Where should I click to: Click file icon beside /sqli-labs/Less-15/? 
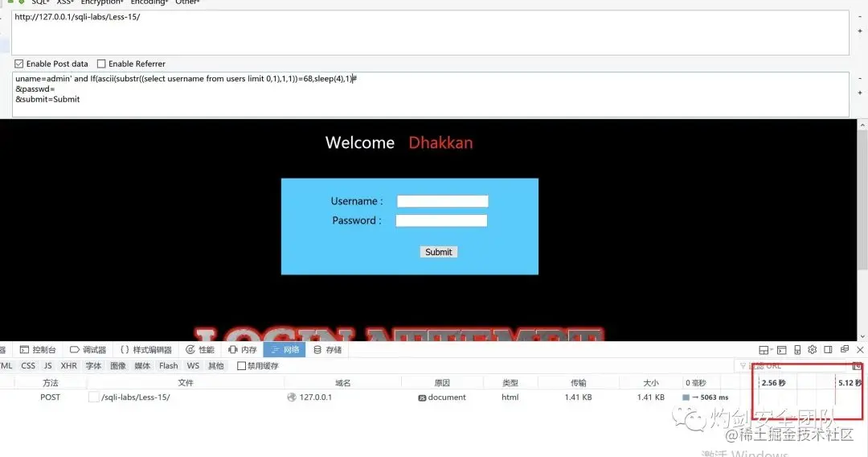click(x=93, y=397)
